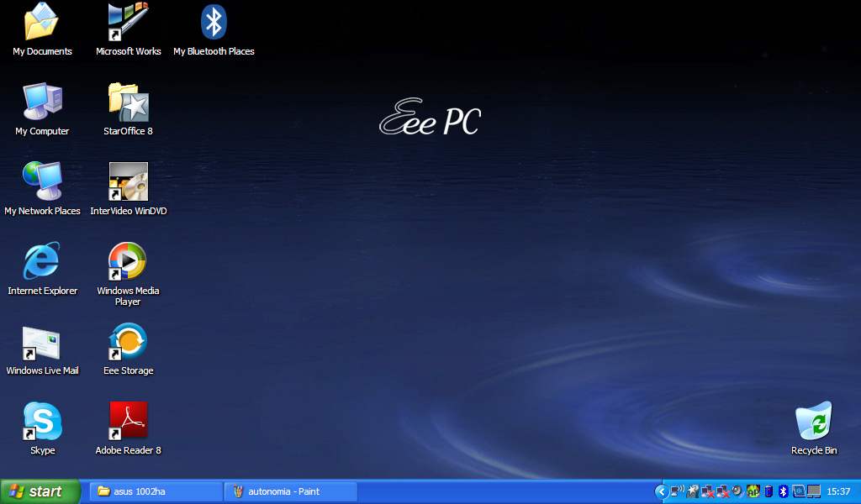This screenshot has height=504, width=861.
Task: Click the StarOffice 8 icon
Action: (128, 102)
